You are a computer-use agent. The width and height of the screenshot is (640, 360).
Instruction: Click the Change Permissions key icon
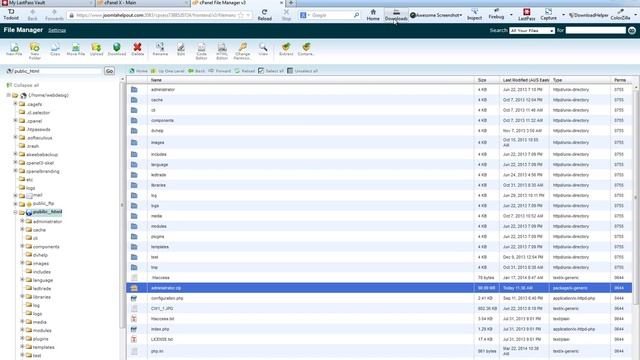pos(242,51)
